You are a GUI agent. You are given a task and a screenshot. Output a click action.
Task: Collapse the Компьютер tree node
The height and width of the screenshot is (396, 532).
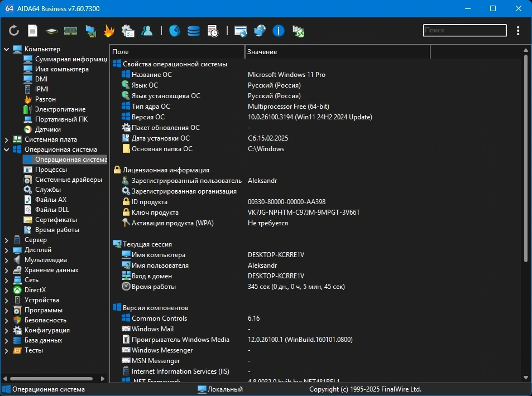(7, 49)
